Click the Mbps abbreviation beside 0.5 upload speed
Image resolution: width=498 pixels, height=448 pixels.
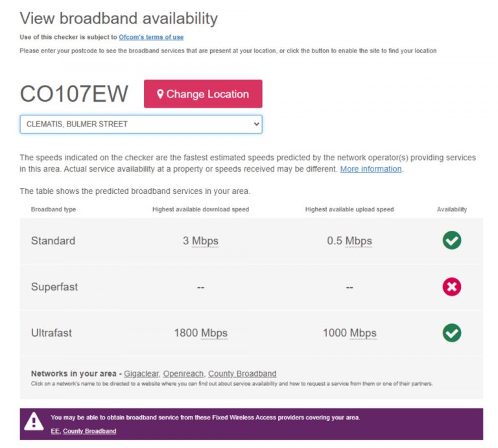coord(359,241)
